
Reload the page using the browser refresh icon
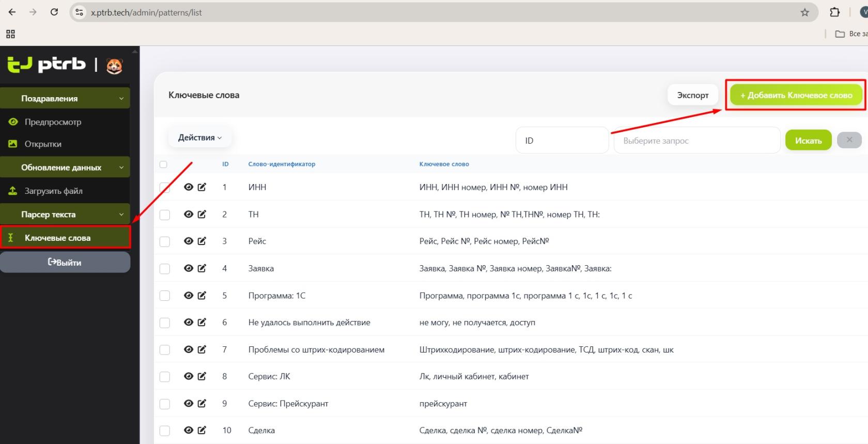(54, 12)
